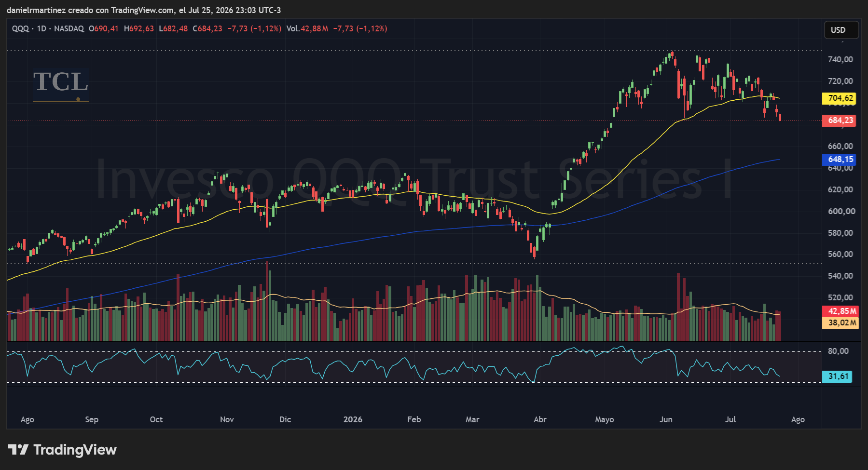Click the TradingView logo at the bottom
The width and height of the screenshot is (868, 470).
[x=62, y=450]
